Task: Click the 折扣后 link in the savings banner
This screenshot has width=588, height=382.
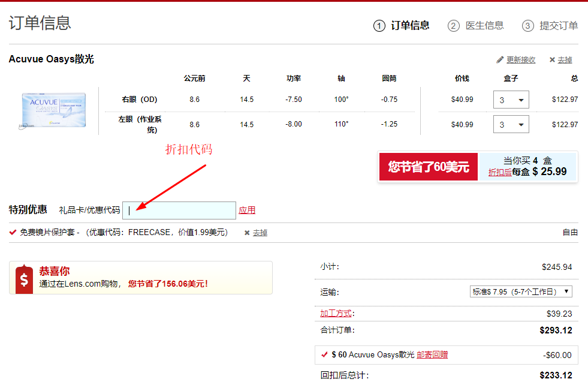Action: [500, 172]
